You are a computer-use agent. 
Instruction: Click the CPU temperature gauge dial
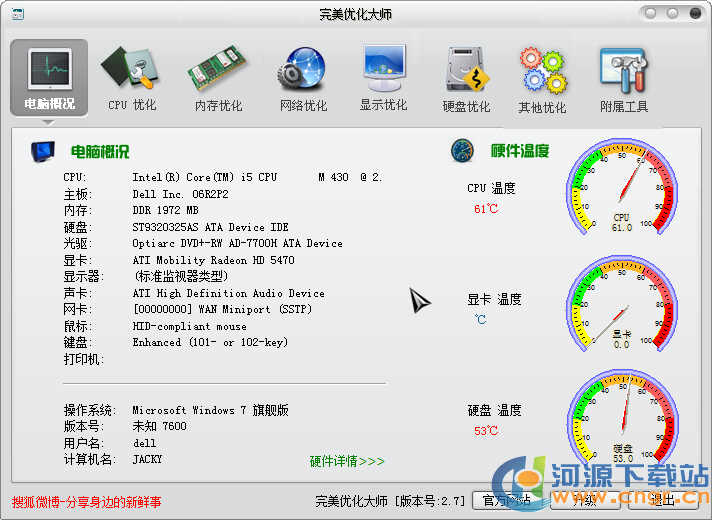(622, 187)
